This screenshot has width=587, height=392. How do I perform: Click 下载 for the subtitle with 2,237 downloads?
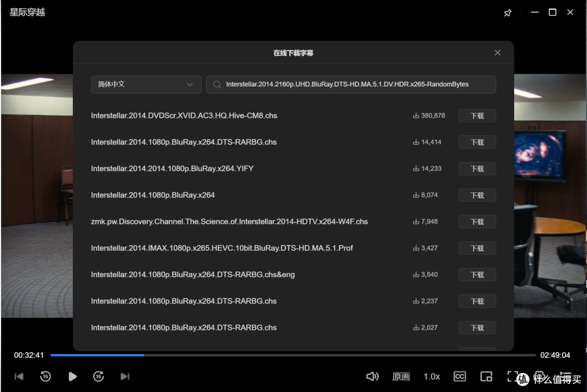tap(477, 301)
